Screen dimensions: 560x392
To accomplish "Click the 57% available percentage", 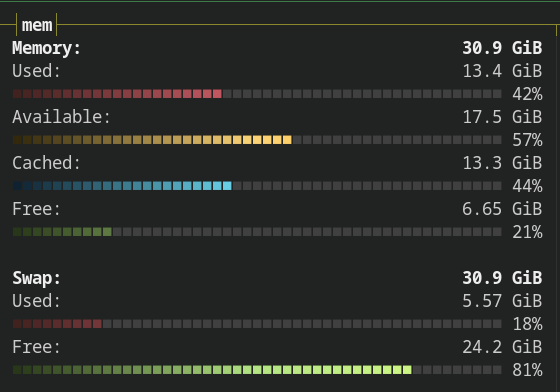I will 528,140.
